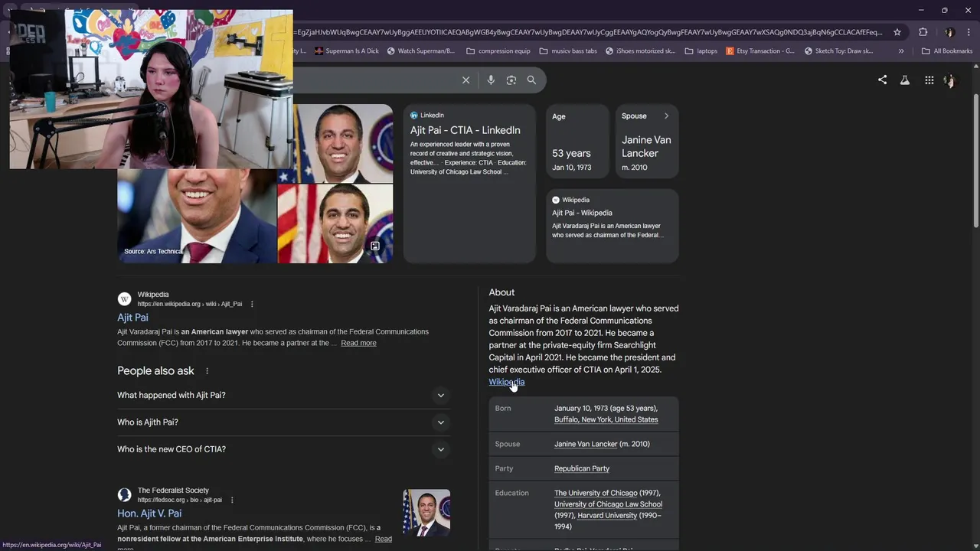Open Search Labs flask icon

click(x=905, y=80)
